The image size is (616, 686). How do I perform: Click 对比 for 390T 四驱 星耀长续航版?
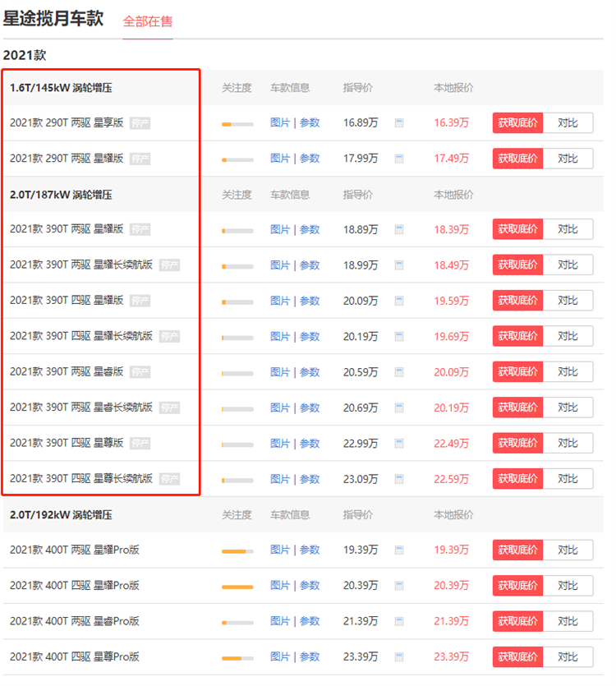click(x=568, y=337)
